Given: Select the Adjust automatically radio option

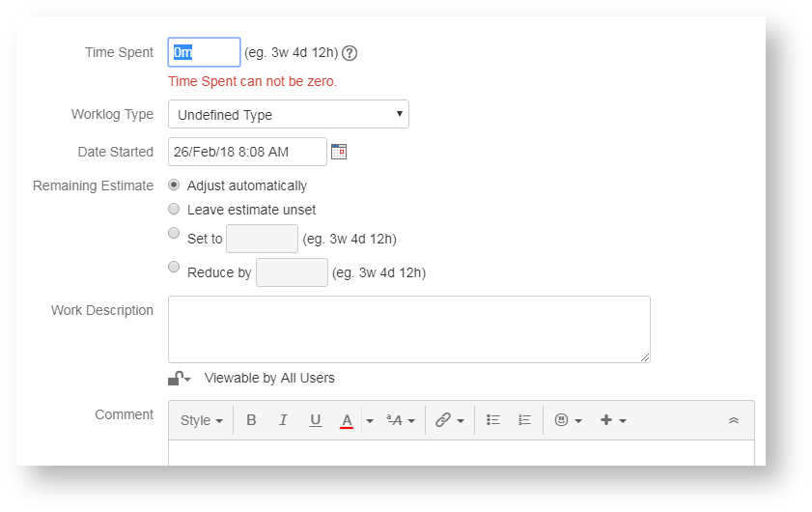Looking at the screenshot, I should click(x=174, y=185).
